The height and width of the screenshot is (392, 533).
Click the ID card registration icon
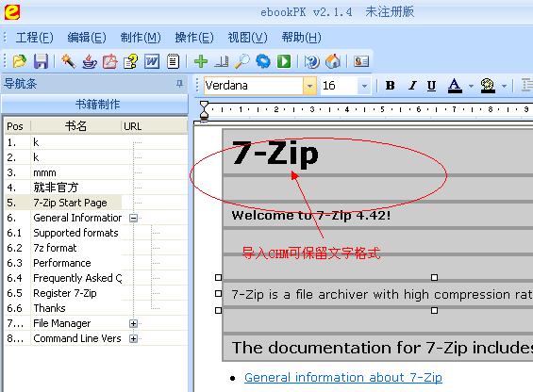[361, 61]
